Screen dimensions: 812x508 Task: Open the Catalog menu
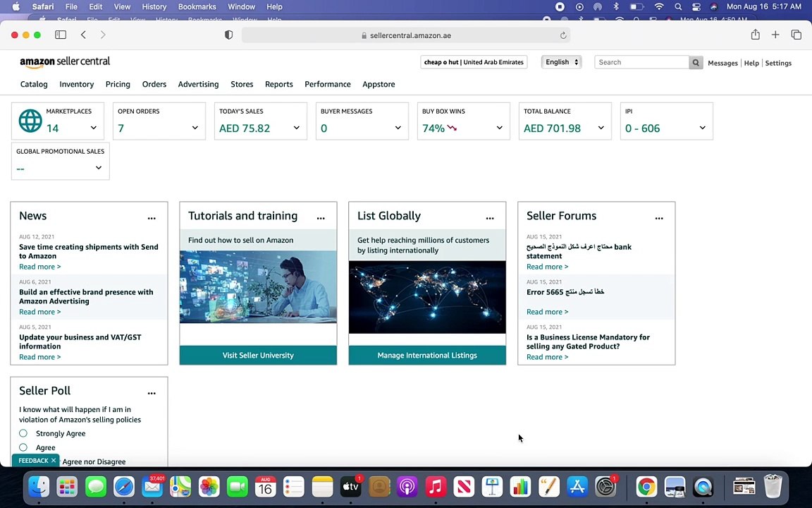(34, 84)
